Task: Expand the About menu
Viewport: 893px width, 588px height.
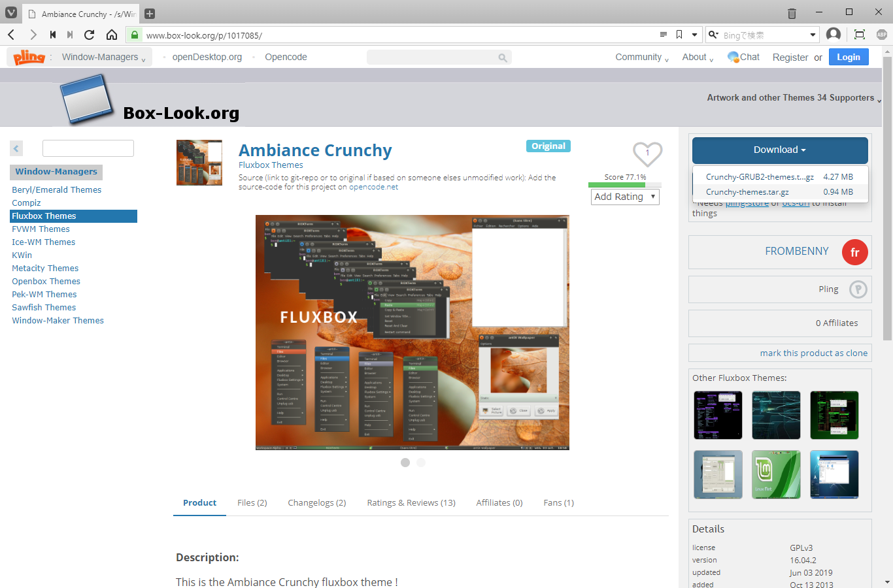Action: point(698,57)
